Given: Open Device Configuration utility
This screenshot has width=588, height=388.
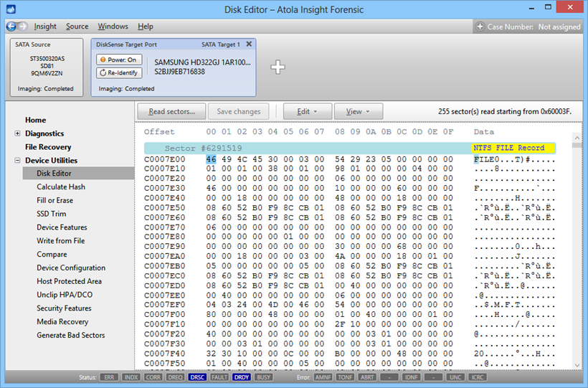Looking at the screenshot, I should (x=71, y=268).
